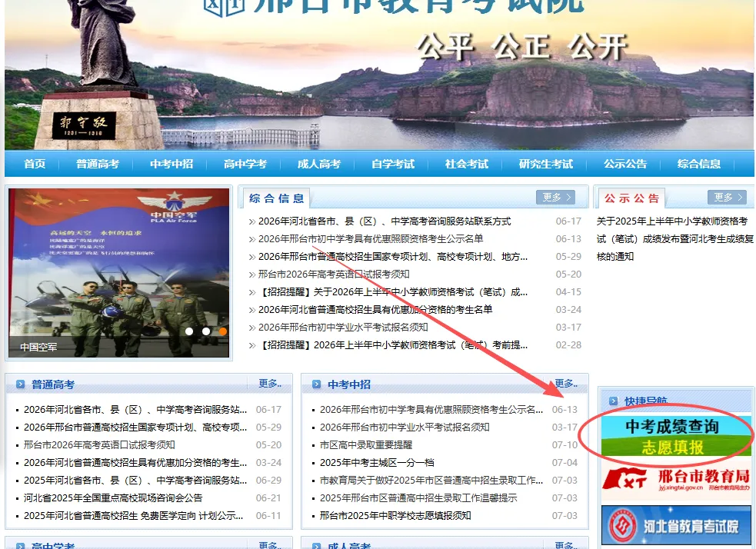Select the first white carousel dot
The image size is (756, 549).
coord(189,331)
